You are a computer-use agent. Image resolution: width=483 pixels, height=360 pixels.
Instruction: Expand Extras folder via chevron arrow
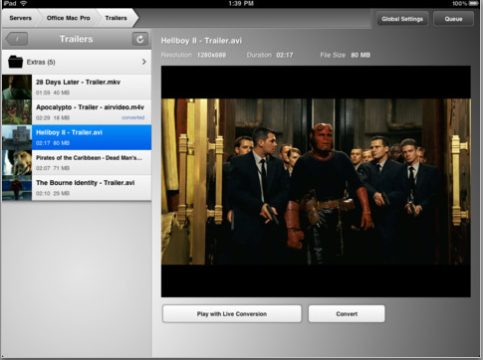pyautogui.click(x=144, y=62)
